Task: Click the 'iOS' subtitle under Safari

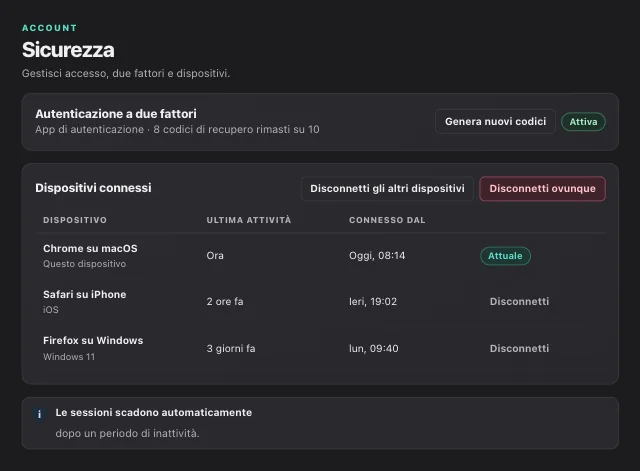Action: point(51,310)
